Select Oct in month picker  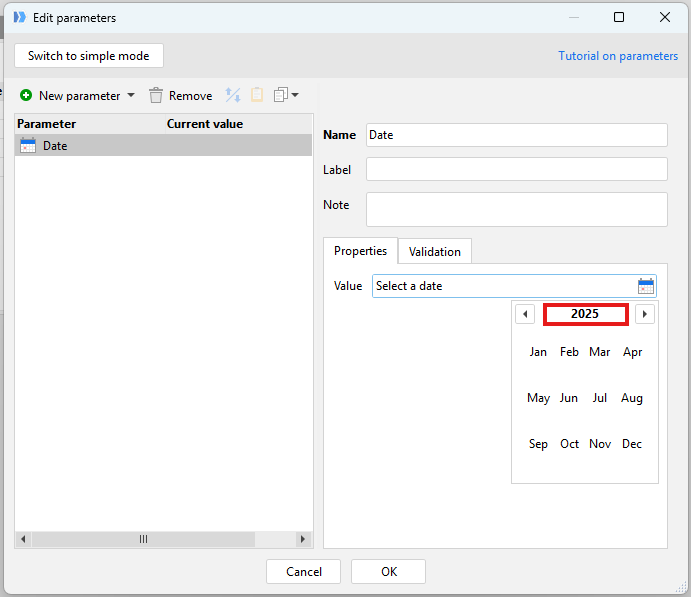569,444
